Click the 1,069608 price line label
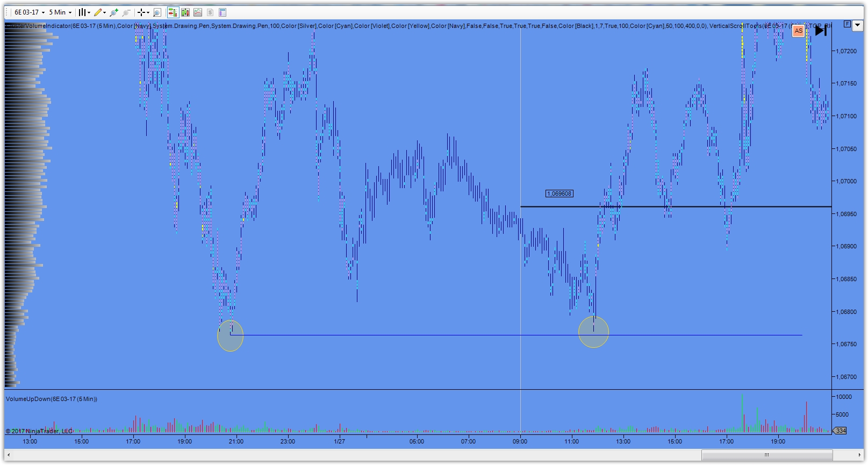Image resolution: width=868 pixels, height=465 pixels. coord(559,194)
